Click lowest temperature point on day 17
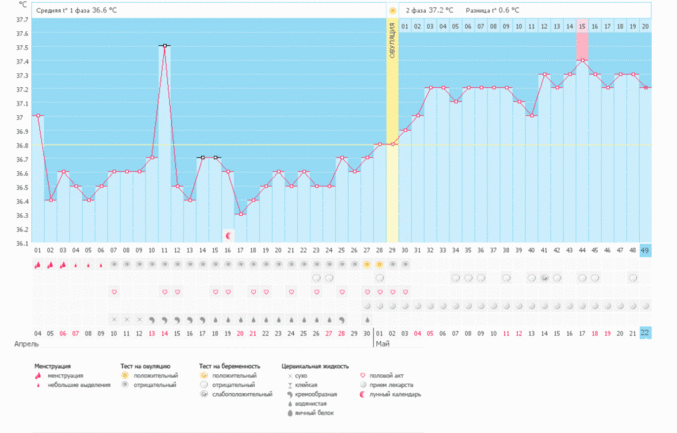Screen dimensions: 677x433 pyautogui.click(x=241, y=213)
